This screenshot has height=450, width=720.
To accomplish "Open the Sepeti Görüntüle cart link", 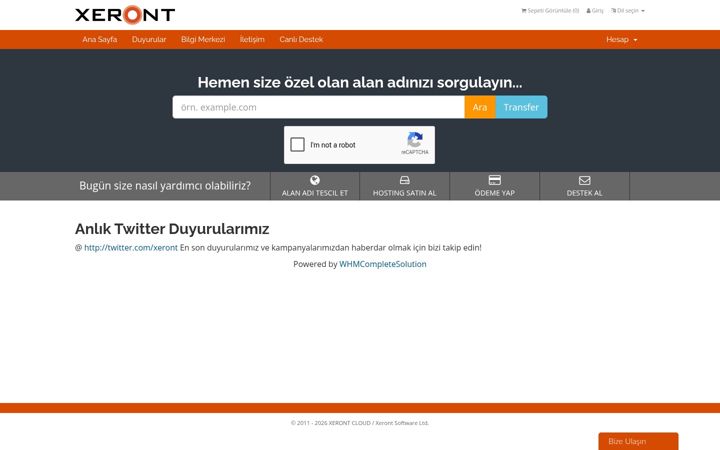I will pos(550,11).
